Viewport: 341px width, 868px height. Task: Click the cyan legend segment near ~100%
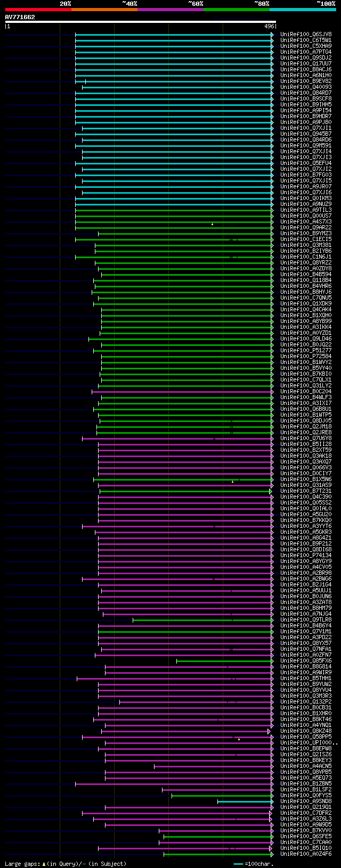[302, 10]
